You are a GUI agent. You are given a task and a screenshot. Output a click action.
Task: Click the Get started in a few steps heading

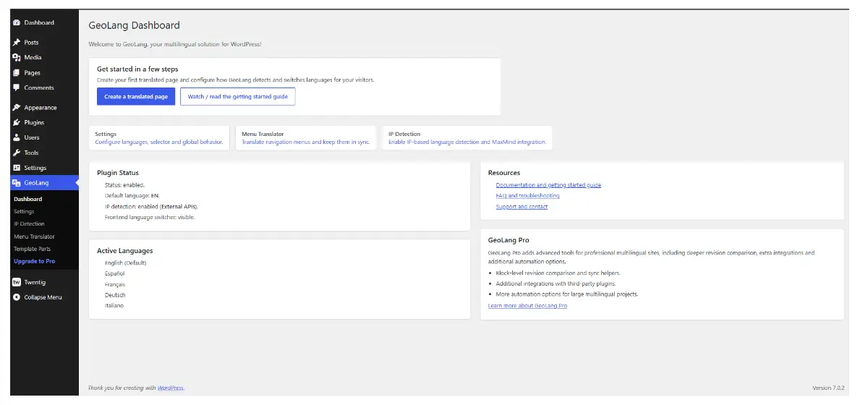pos(137,69)
